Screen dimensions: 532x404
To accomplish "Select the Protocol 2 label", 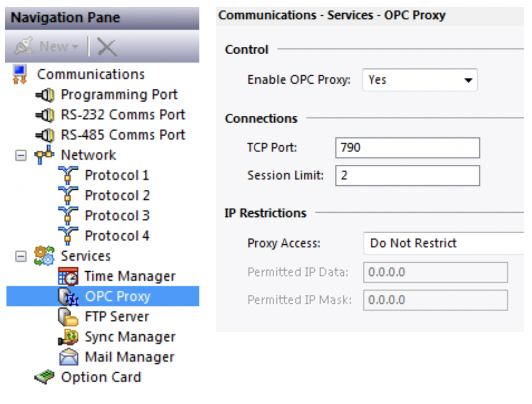I will [x=117, y=196].
